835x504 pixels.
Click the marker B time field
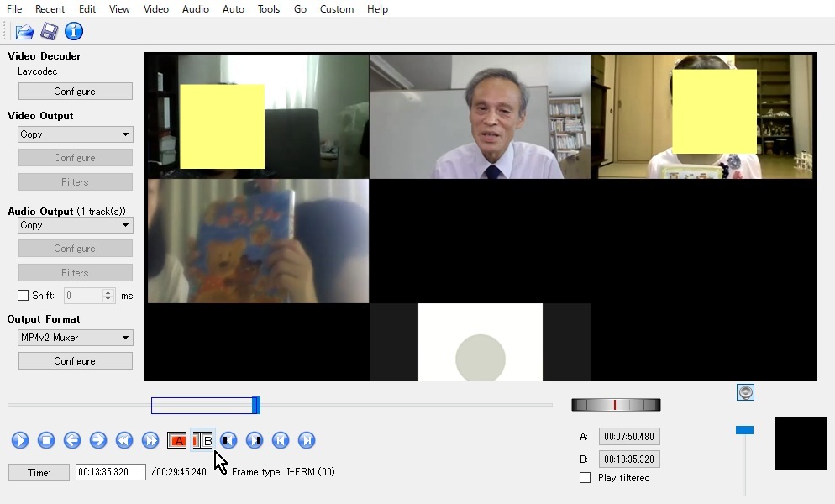[x=629, y=459]
